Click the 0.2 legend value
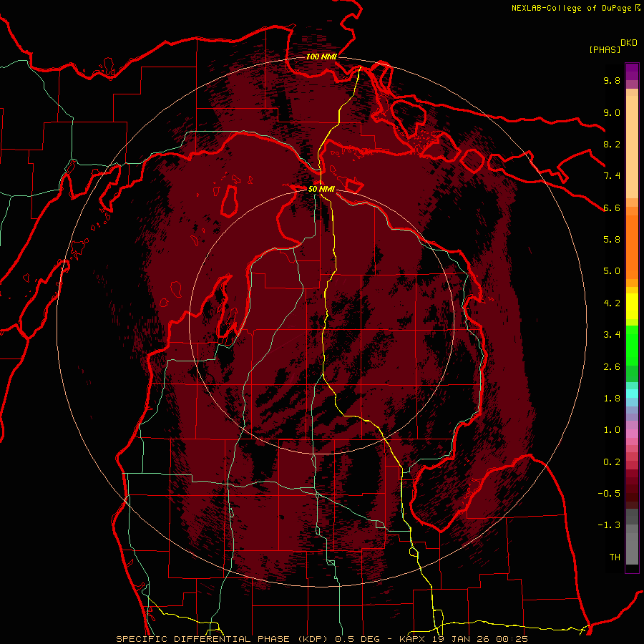The height and width of the screenshot is (644, 644). click(612, 462)
